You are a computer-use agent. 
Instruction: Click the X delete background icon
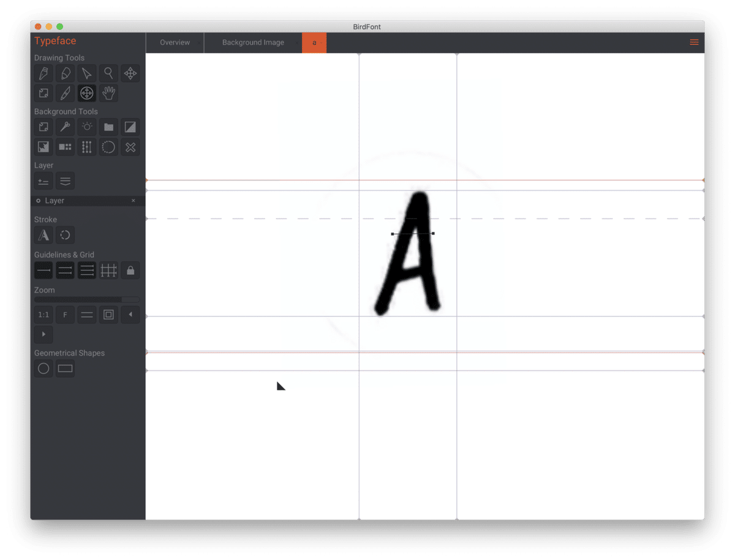point(130,147)
